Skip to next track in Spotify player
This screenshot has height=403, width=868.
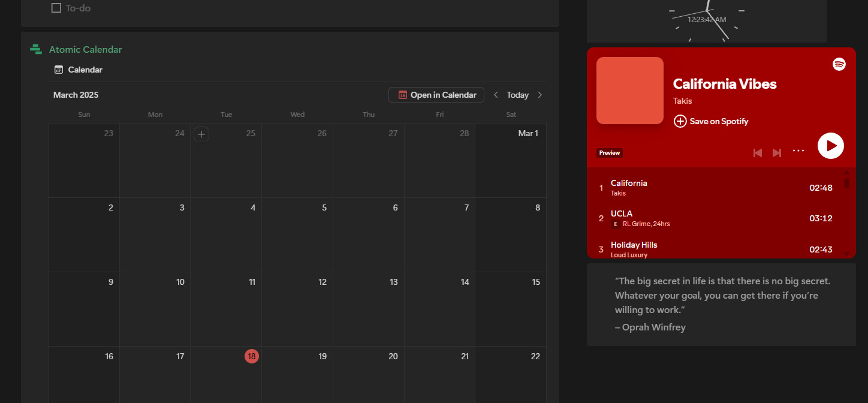tap(777, 153)
